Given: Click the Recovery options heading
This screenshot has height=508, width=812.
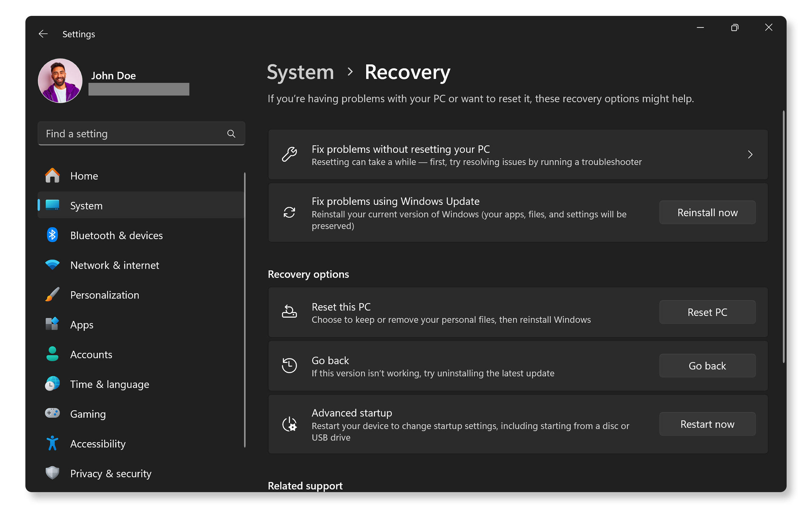Looking at the screenshot, I should click(x=308, y=274).
